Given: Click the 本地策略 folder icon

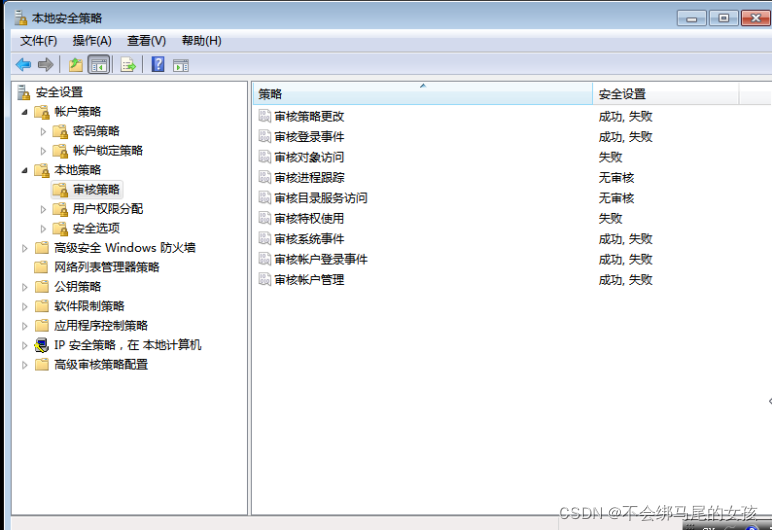Looking at the screenshot, I should point(42,171).
